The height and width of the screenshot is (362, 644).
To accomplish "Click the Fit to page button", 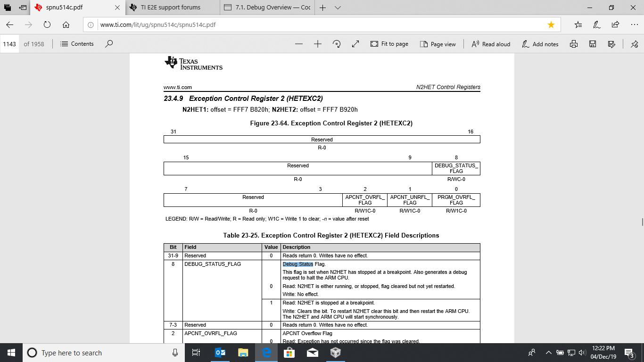I will [x=389, y=44].
